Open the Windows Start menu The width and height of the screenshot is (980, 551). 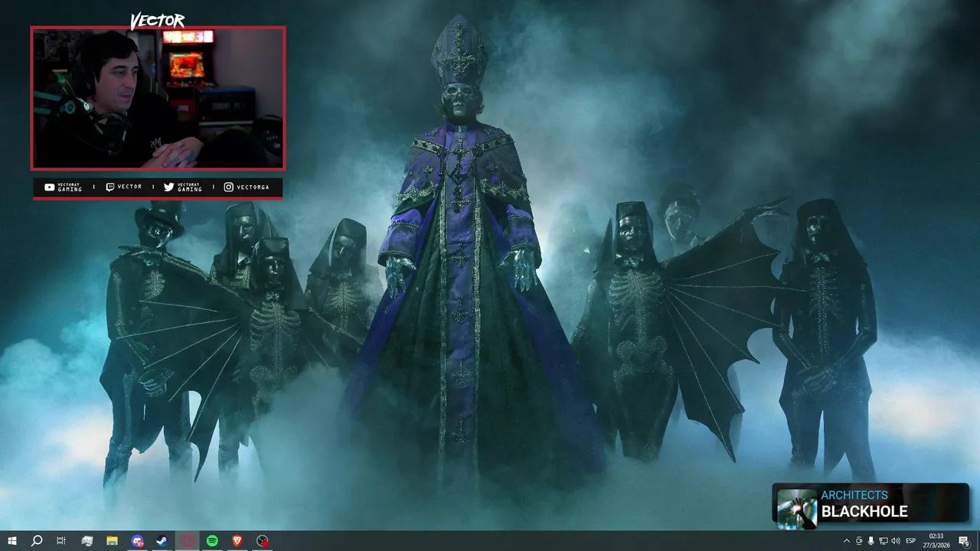point(12,541)
